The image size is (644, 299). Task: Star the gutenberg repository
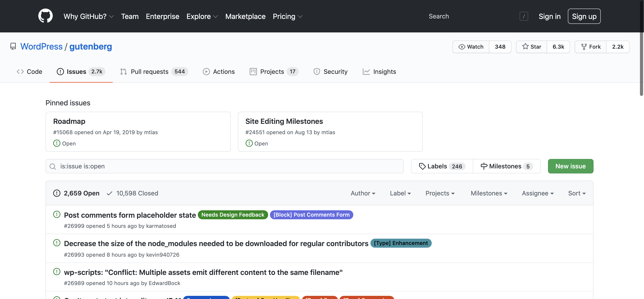pyautogui.click(x=531, y=46)
